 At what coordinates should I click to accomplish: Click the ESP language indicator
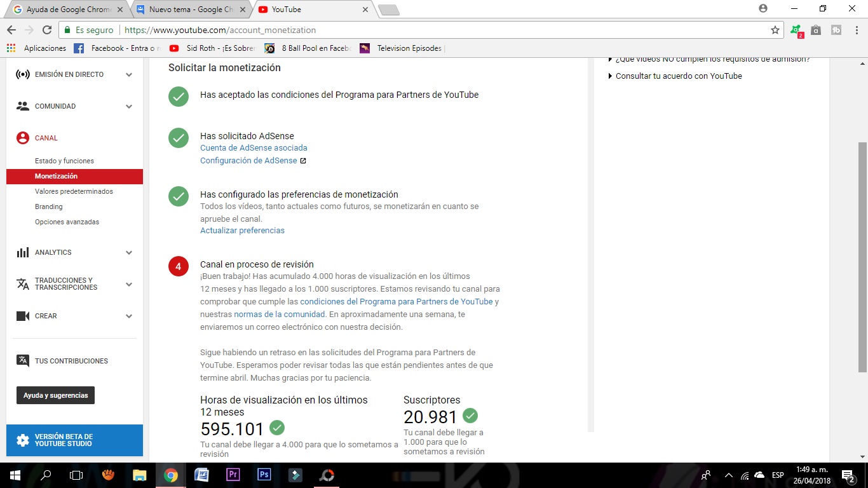click(778, 475)
